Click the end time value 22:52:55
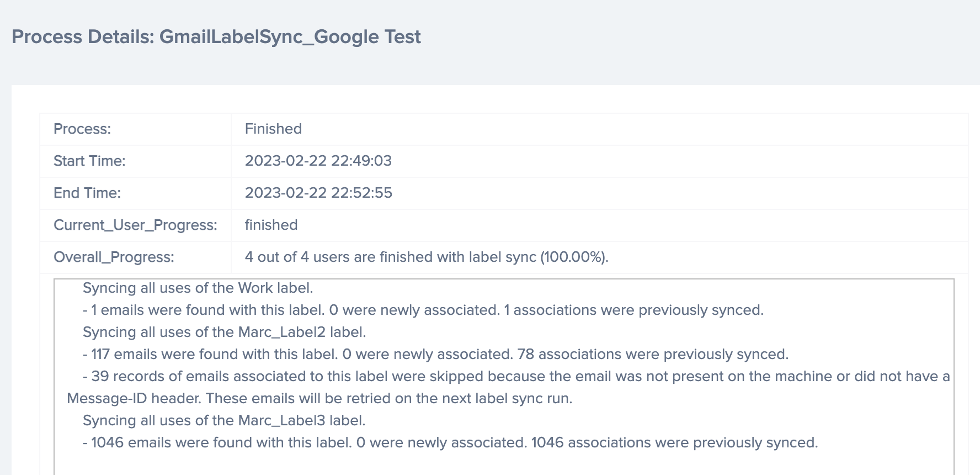This screenshot has width=980, height=475. pyautogui.click(x=318, y=193)
